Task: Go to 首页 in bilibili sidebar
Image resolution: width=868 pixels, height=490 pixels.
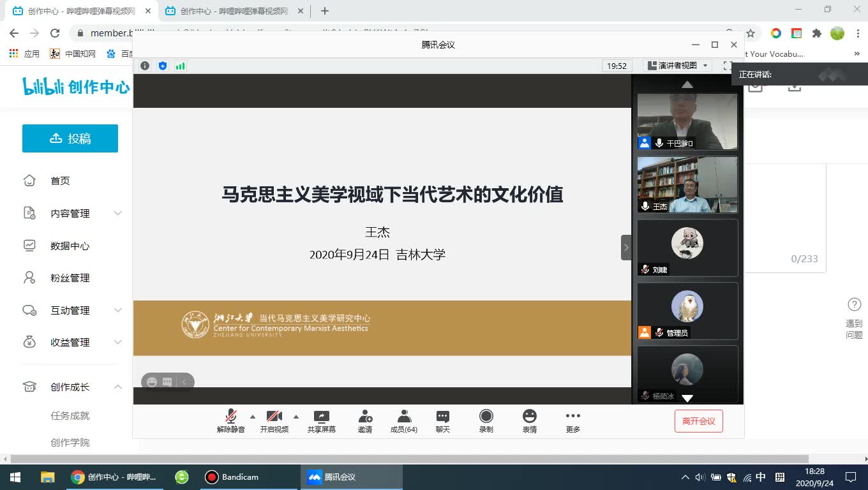Action: coord(60,181)
